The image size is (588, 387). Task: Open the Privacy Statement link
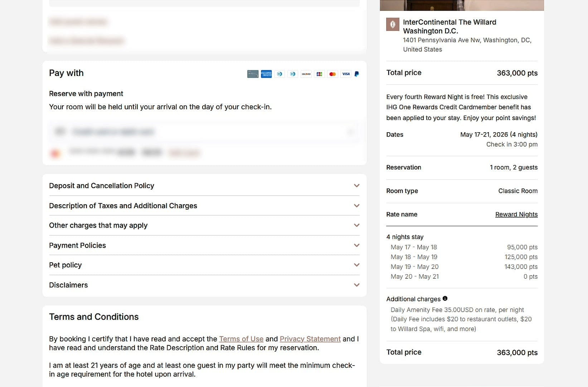[310, 339]
